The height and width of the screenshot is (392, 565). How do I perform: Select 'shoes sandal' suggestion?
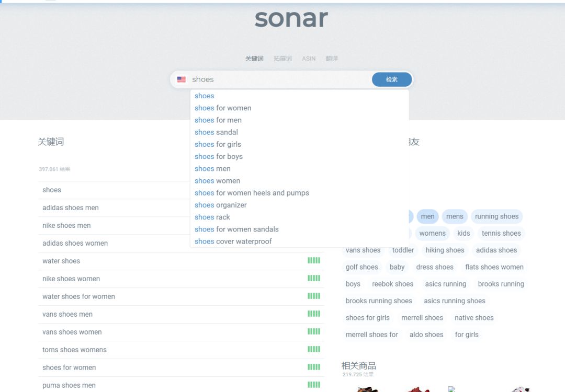coord(216,132)
